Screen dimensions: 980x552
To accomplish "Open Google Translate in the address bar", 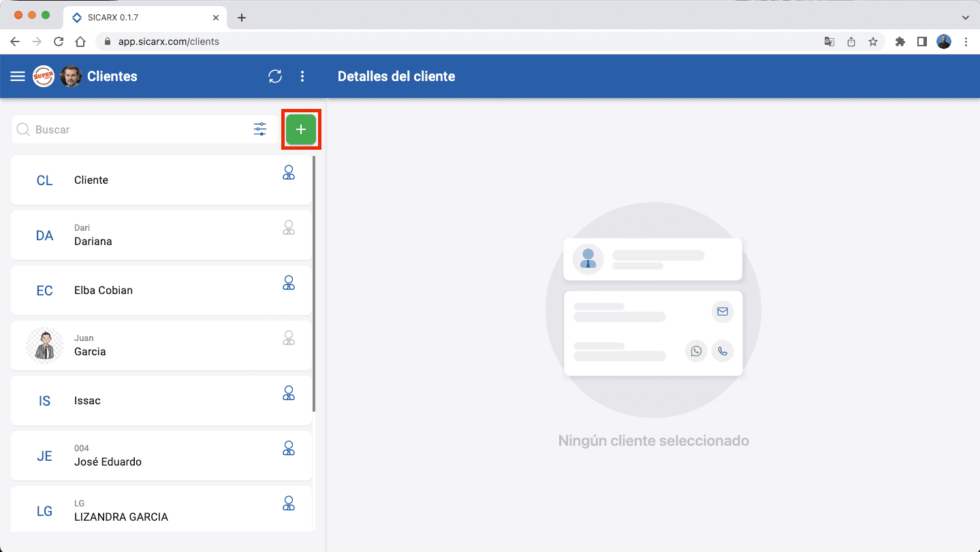I will [829, 42].
